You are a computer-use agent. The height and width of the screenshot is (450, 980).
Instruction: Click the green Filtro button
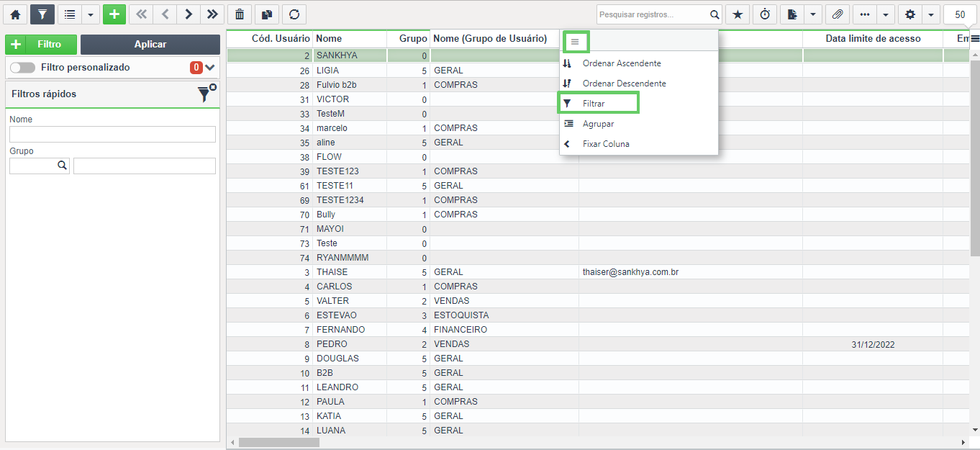[x=41, y=45]
